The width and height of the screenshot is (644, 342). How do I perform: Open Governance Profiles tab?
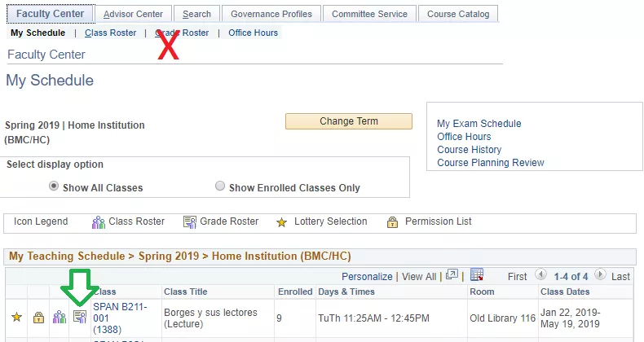coord(271,14)
